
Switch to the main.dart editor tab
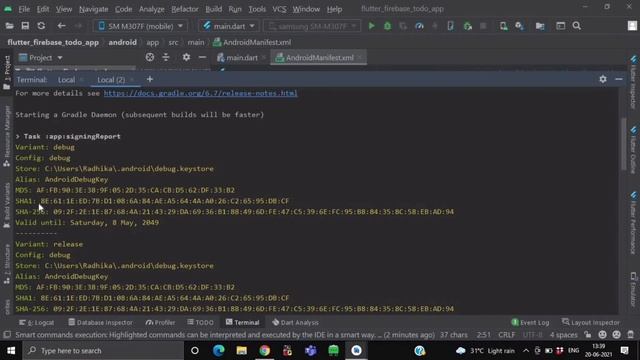[241, 58]
